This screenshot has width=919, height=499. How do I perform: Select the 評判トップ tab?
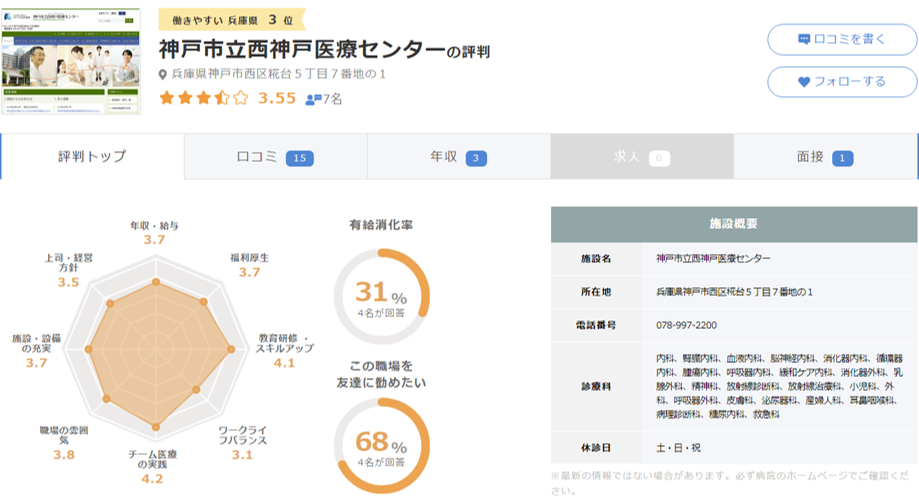pos(92,157)
